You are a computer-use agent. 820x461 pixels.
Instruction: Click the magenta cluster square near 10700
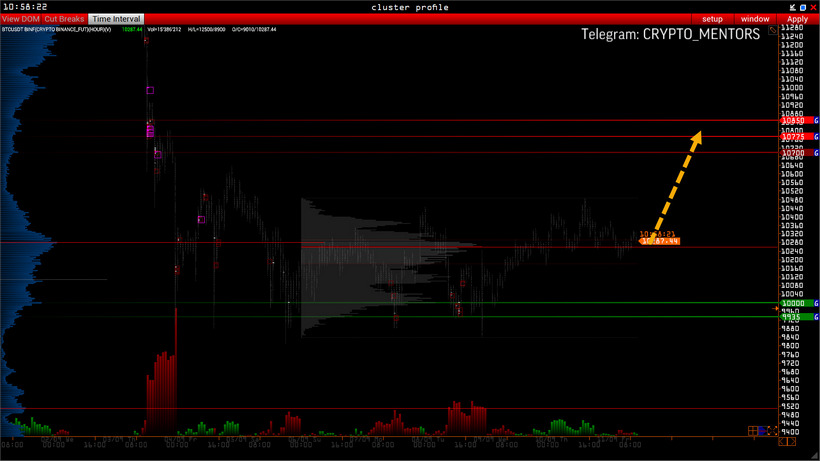pos(157,154)
